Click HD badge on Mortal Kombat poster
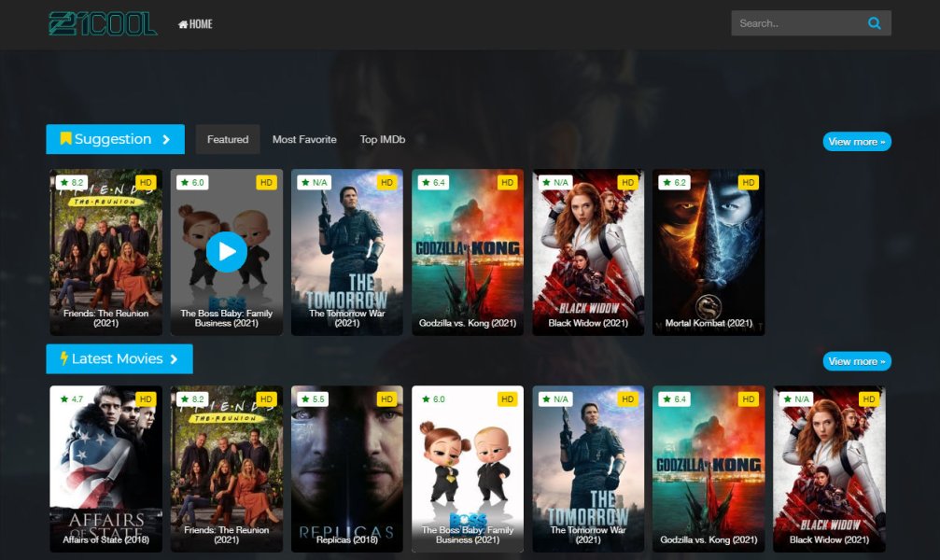The height and width of the screenshot is (560, 940). (x=749, y=182)
